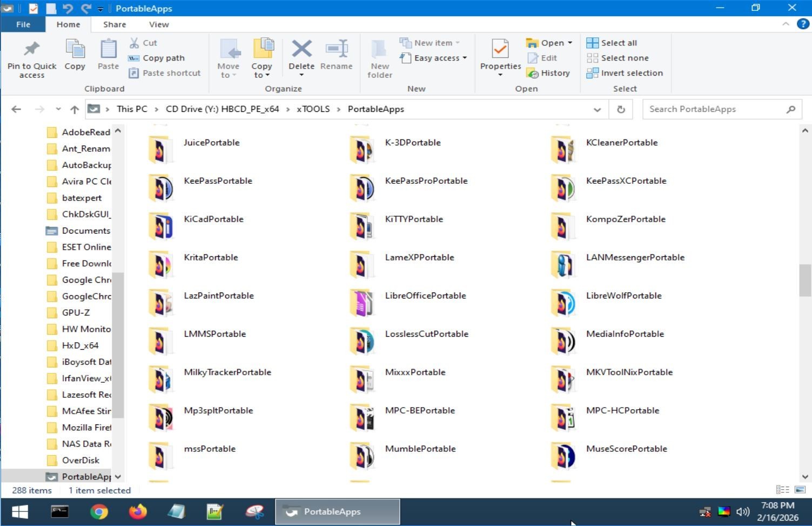Viewport: 812px width, 526px height.
Task: Click the New folder icon
Action: (379, 49)
